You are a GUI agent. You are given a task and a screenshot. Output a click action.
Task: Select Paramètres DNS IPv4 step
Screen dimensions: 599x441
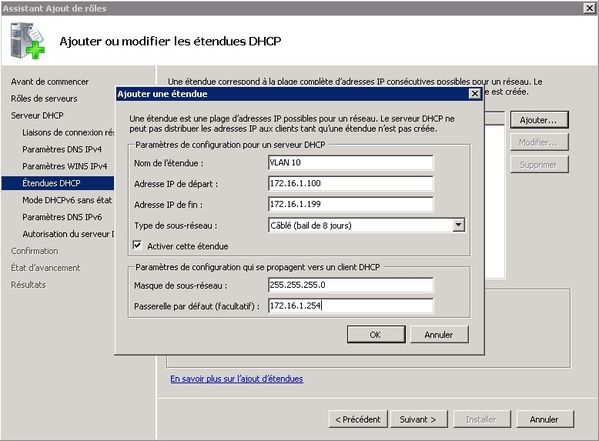coord(62,149)
